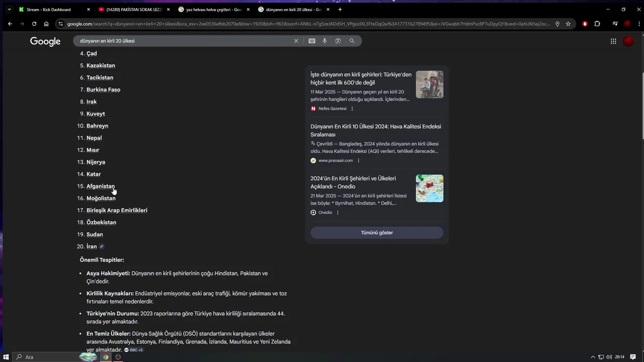644x362 pixels.
Task: Click the Önemli Tespitler heading
Action: pos(102,260)
